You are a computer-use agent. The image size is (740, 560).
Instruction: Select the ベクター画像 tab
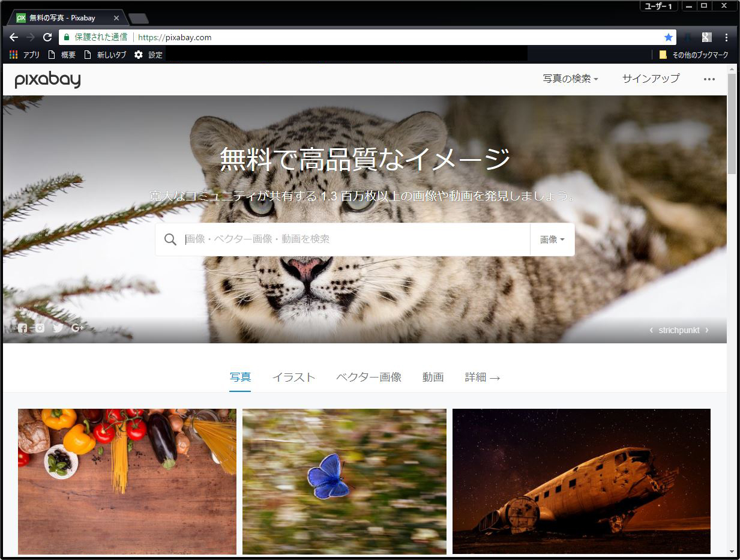[368, 377]
